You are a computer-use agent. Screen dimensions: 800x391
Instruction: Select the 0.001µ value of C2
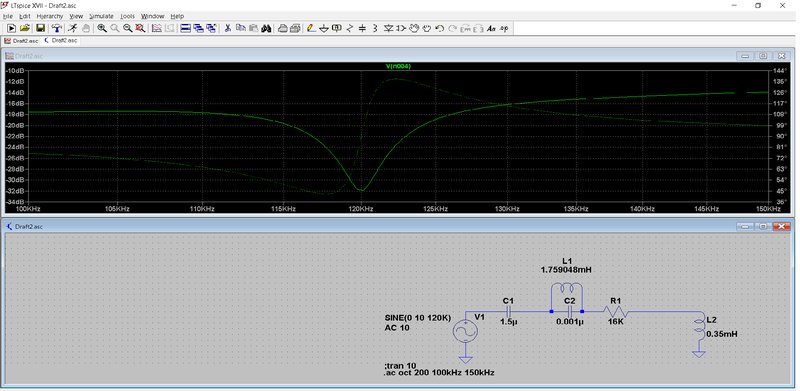(x=569, y=322)
